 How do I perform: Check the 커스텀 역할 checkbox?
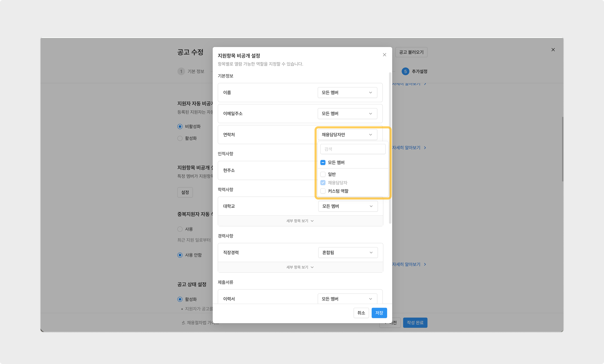[323, 191]
